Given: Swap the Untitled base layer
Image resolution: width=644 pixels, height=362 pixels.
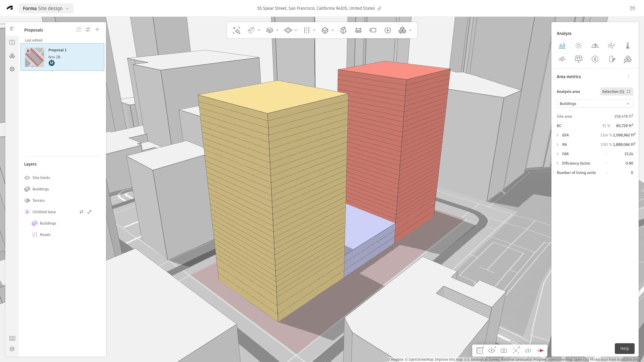Looking at the screenshot, I should pos(81,212).
